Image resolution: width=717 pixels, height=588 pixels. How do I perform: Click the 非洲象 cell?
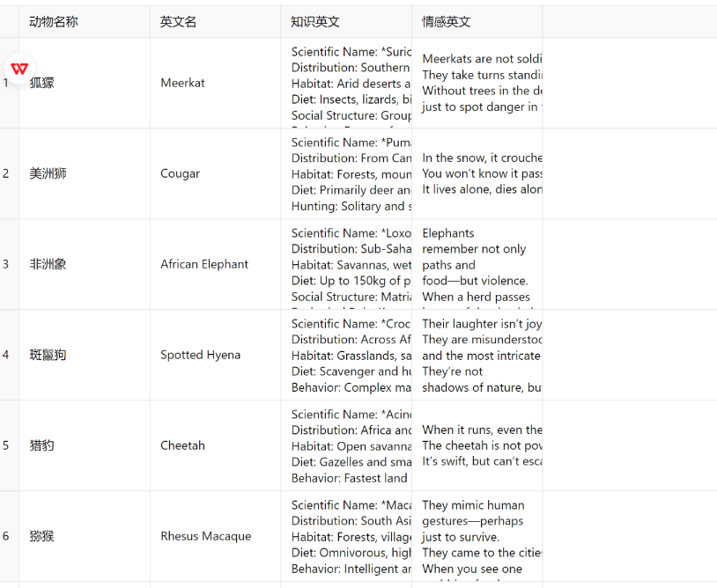pyautogui.click(x=48, y=264)
